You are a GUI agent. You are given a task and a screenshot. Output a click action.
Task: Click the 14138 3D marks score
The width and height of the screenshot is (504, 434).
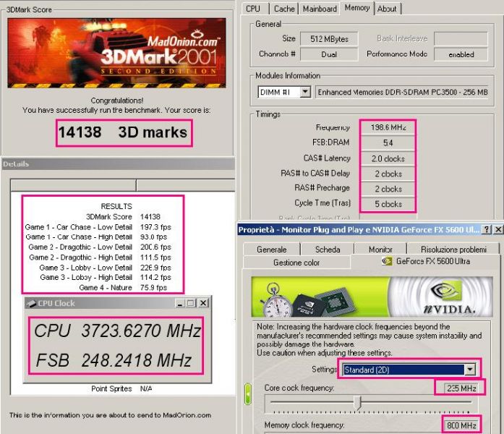[x=122, y=132]
